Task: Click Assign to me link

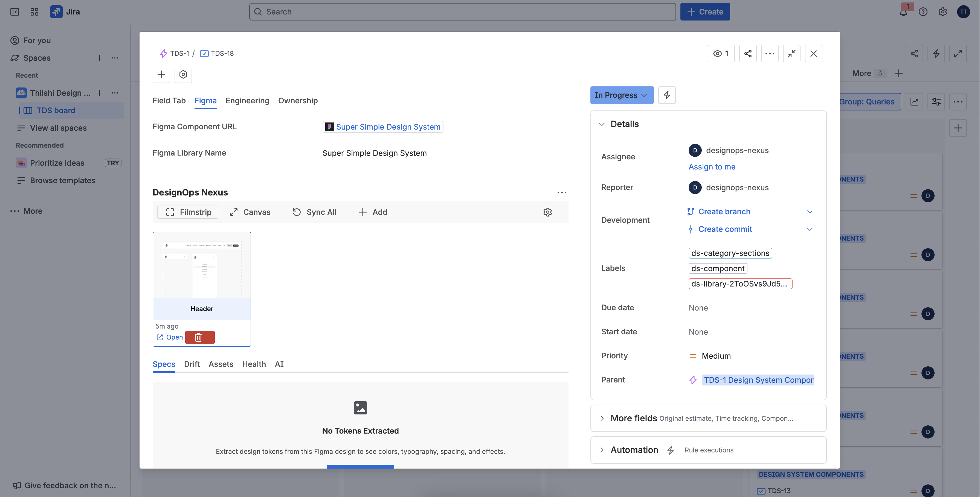Action: click(711, 167)
